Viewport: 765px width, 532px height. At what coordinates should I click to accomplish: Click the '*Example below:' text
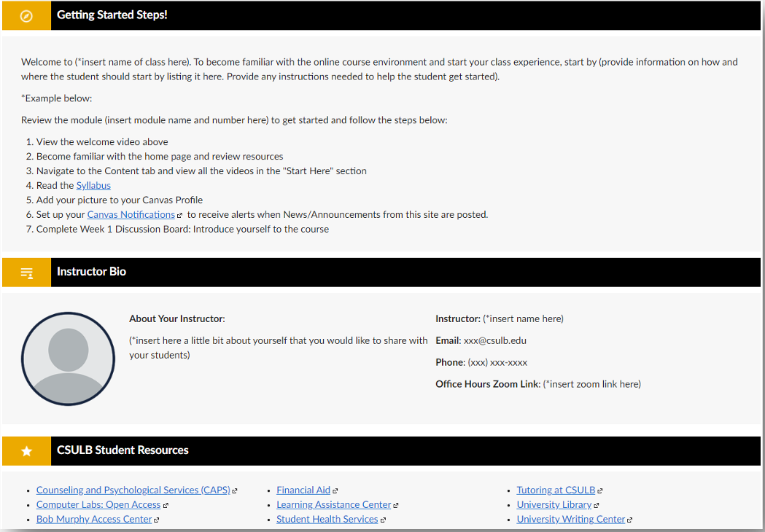pos(57,98)
